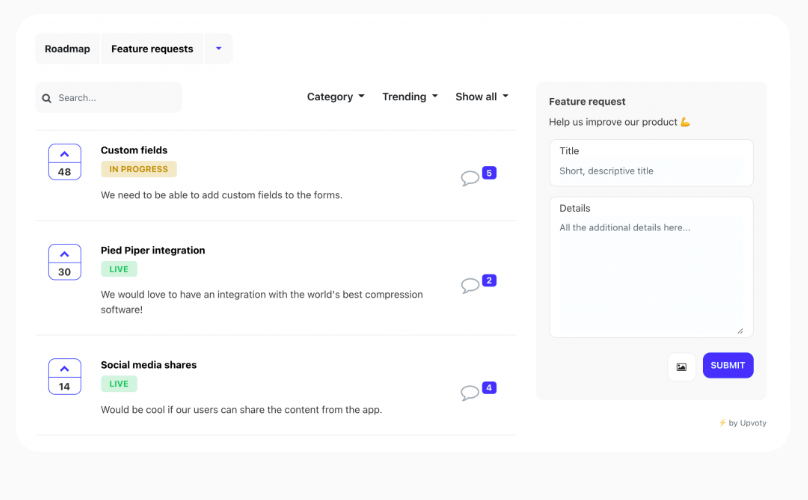
Task: Open the by Upvoty link
Action: pos(743,423)
